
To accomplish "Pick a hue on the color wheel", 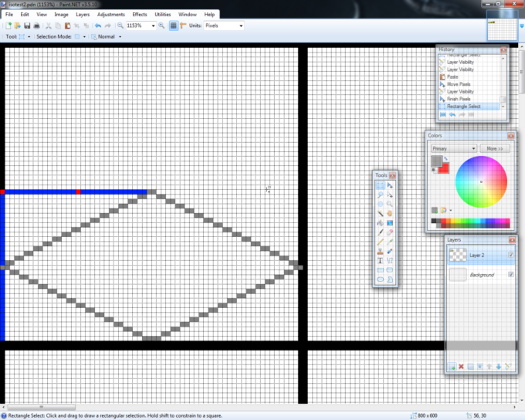I will coord(481,182).
